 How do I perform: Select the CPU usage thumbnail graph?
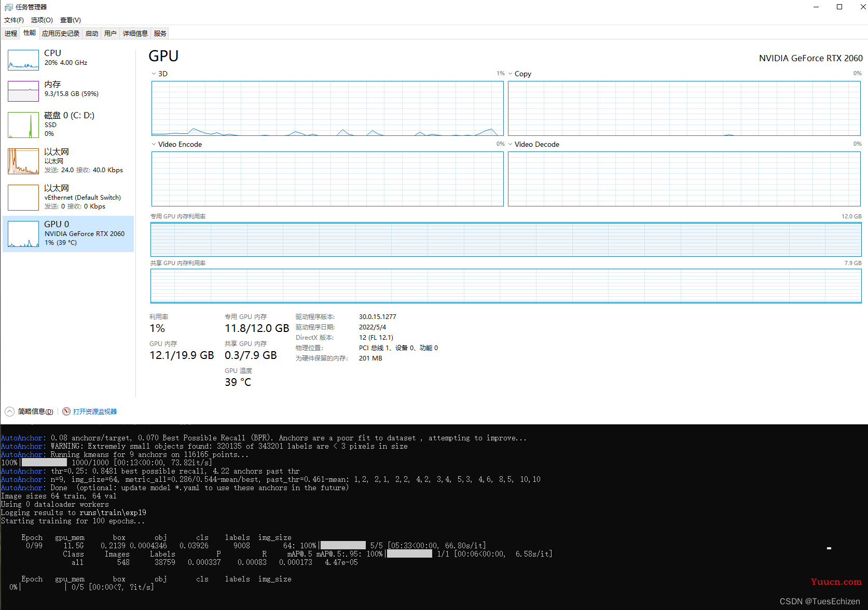(23, 60)
